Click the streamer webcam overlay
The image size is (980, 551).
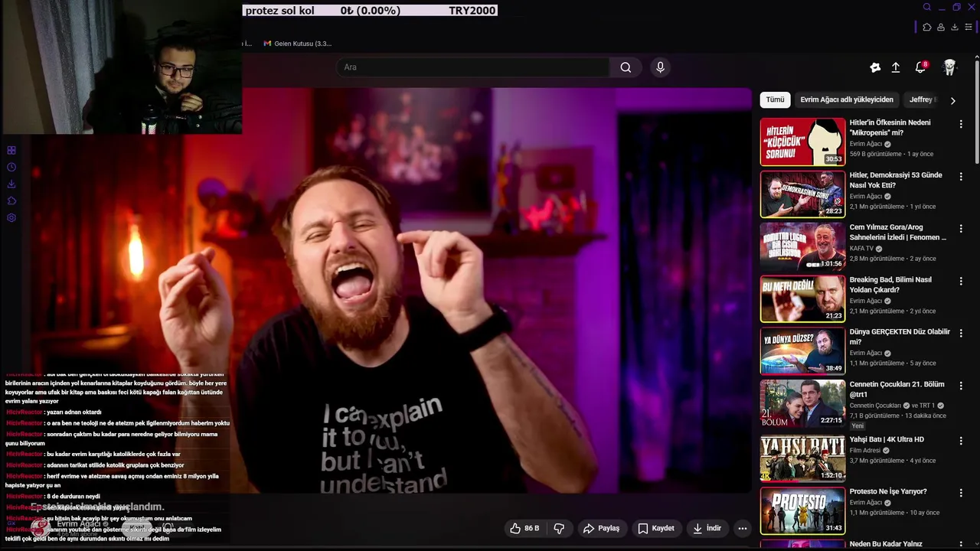click(x=121, y=67)
